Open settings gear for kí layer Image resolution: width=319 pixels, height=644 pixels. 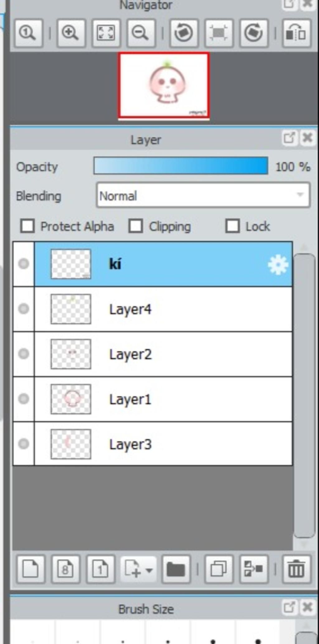point(278,264)
